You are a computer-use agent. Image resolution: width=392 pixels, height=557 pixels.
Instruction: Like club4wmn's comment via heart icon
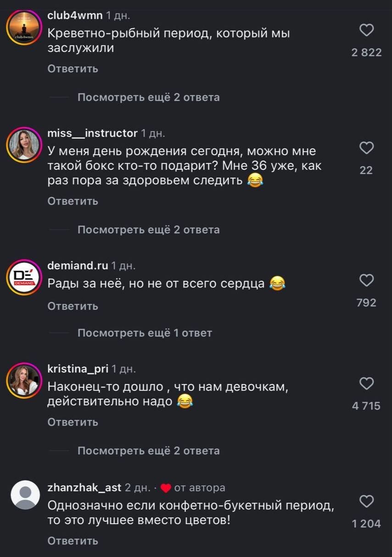coord(366,30)
